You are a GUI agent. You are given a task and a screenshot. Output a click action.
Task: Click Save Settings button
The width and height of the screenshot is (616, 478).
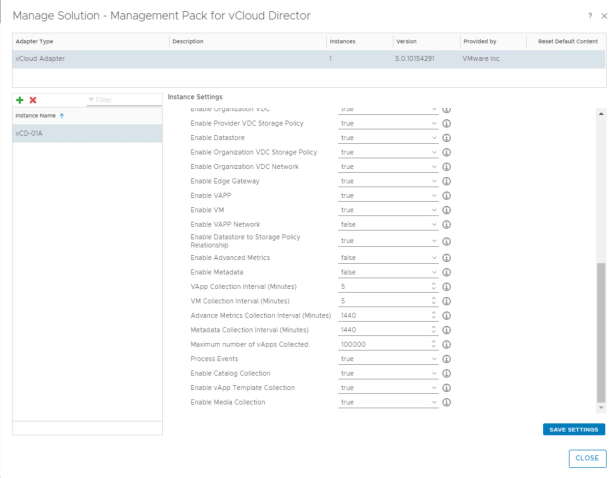573,429
